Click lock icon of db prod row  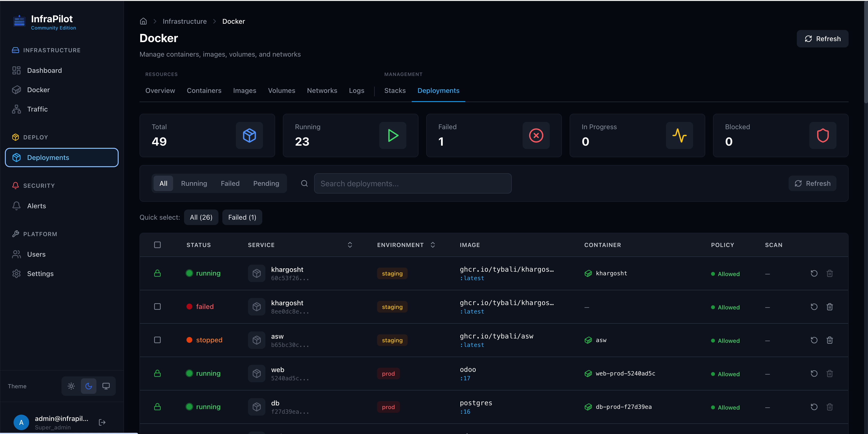click(157, 407)
